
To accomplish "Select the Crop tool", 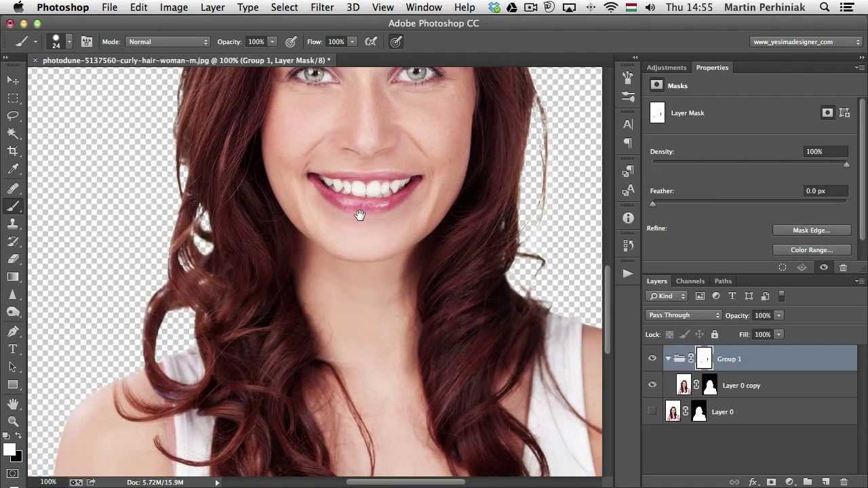I will (x=13, y=151).
